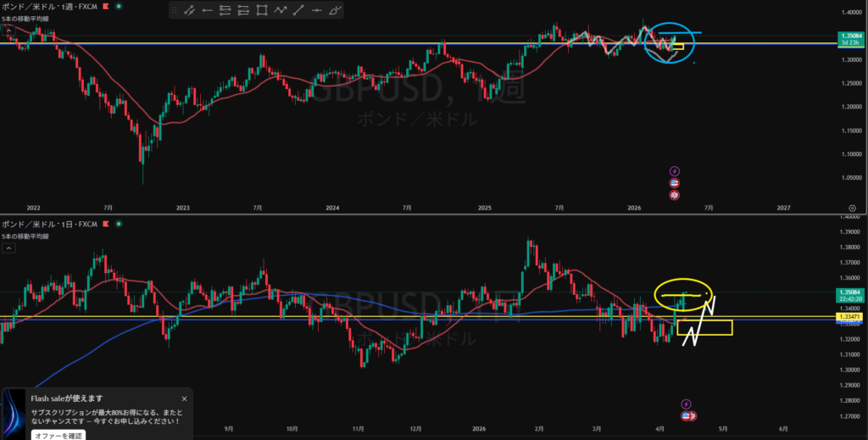Select the brush drawing tool

tap(336, 11)
